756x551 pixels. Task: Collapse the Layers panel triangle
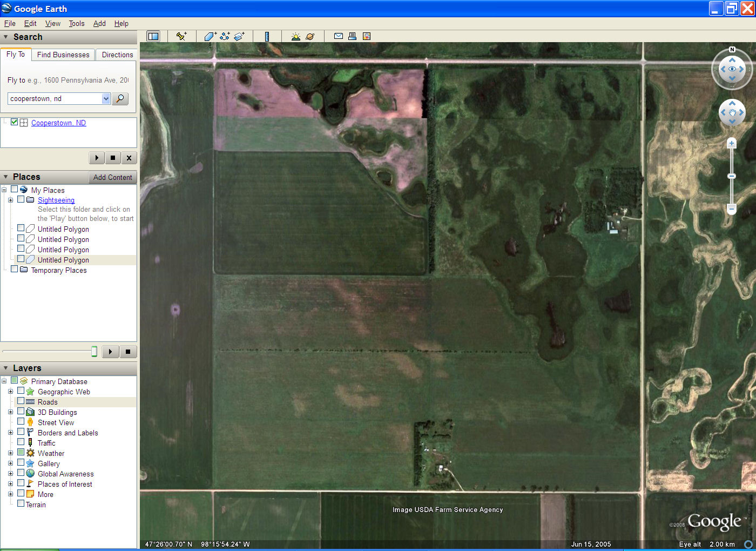point(5,368)
